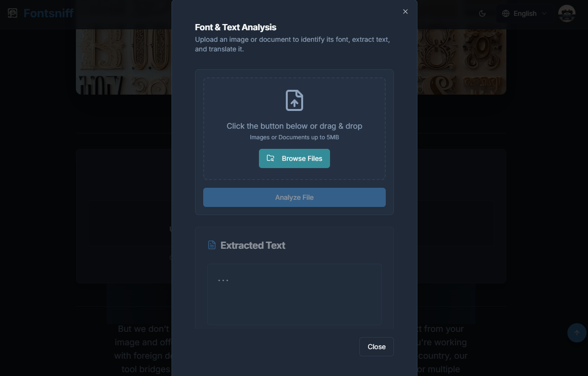Click the drag and drop upload area
The height and width of the screenshot is (376, 588).
point(294,127)
